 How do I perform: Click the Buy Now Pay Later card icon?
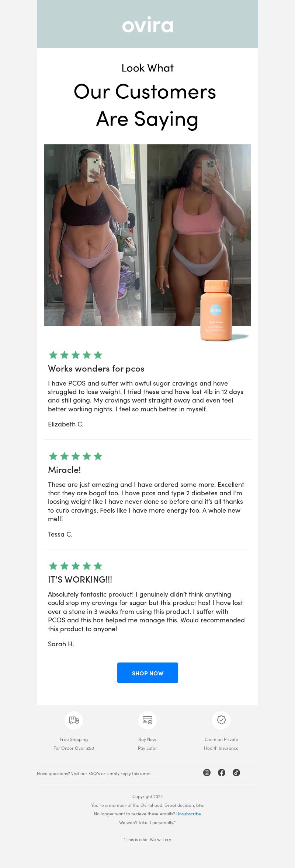[147, 720]
